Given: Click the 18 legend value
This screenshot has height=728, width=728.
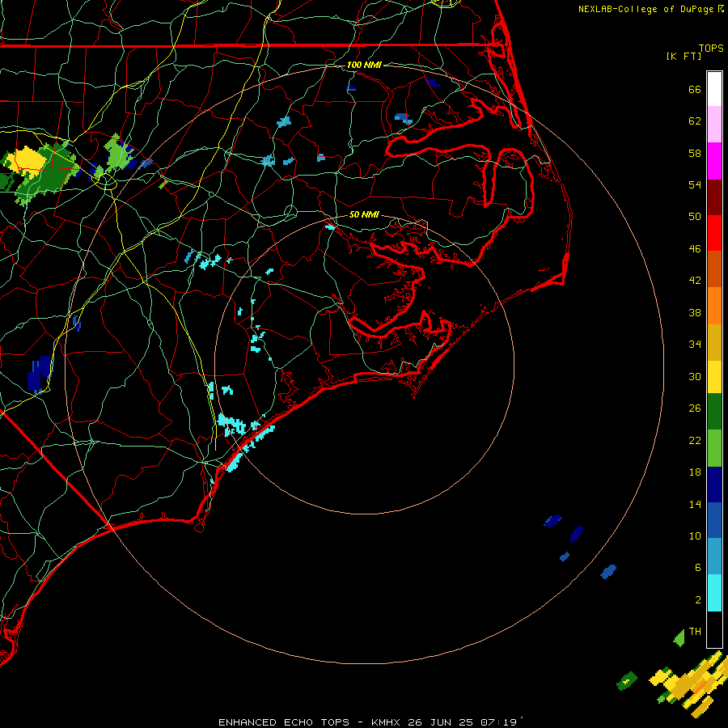Looking at the screenshot, I should pos(695,472).
